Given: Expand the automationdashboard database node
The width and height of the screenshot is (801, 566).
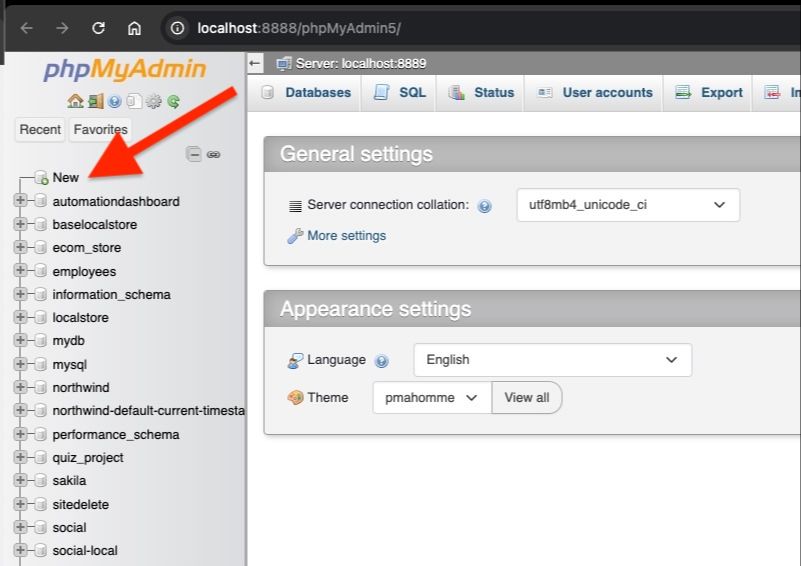Looking at the screenshot, I should pyautogui.click(x=20, y=200).
